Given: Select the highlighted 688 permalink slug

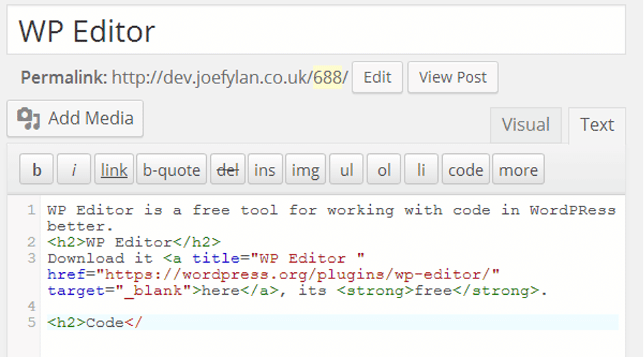Looking at the screenshot, I should point(327,77).
